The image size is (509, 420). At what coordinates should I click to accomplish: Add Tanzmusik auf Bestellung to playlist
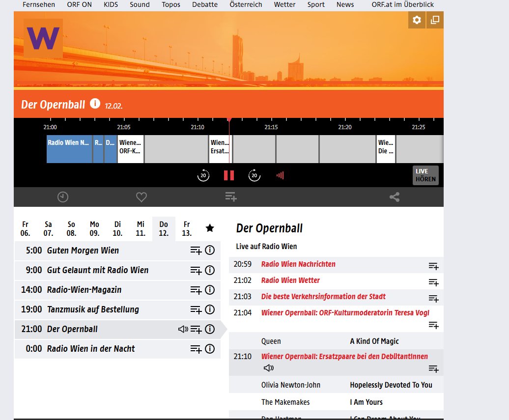(196, 309)
